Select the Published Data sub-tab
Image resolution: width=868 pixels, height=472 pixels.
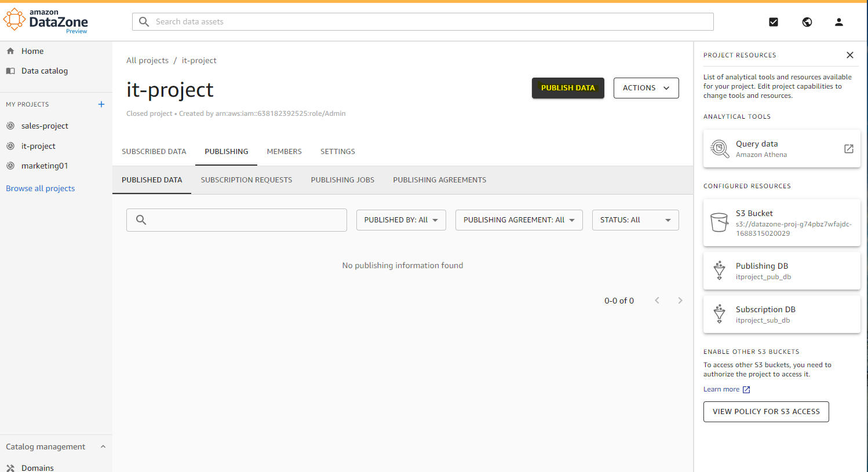(152, 180)
